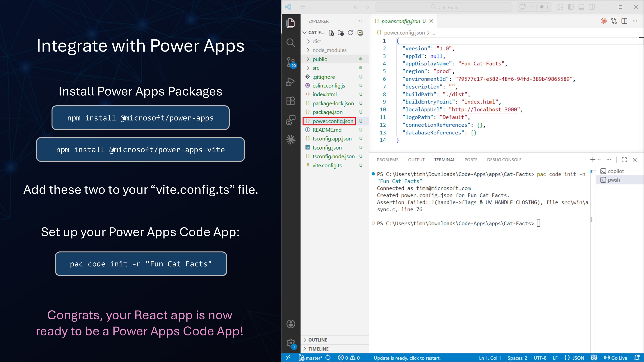The width and height of the screenshot is (644, 362).
Task: Toggle the bottom panel visibility
Action: [x=582, y=7]
